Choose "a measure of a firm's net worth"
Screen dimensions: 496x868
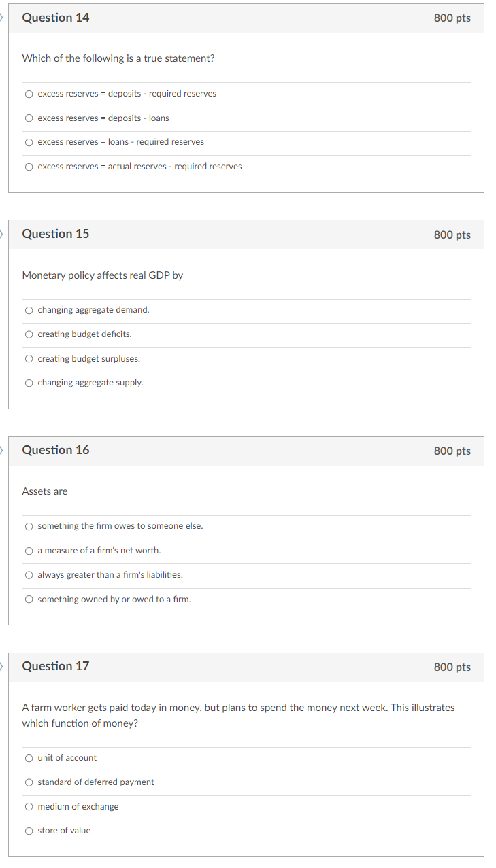29,551
